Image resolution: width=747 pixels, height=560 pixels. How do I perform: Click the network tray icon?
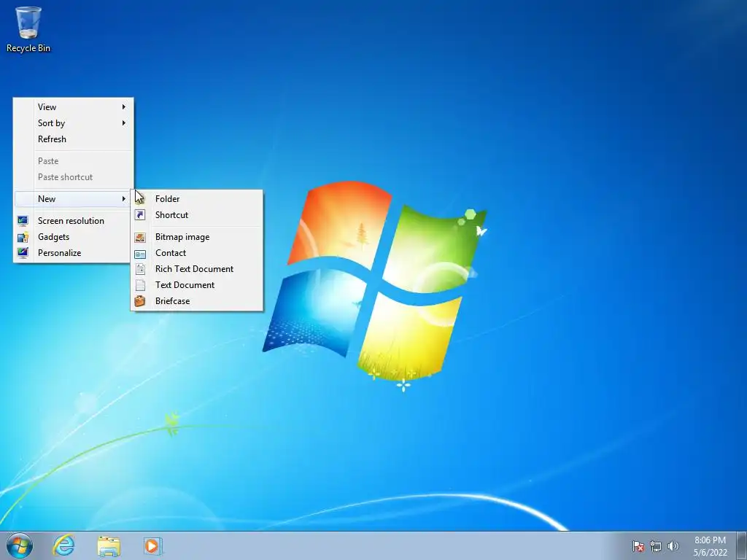point(656,546)
